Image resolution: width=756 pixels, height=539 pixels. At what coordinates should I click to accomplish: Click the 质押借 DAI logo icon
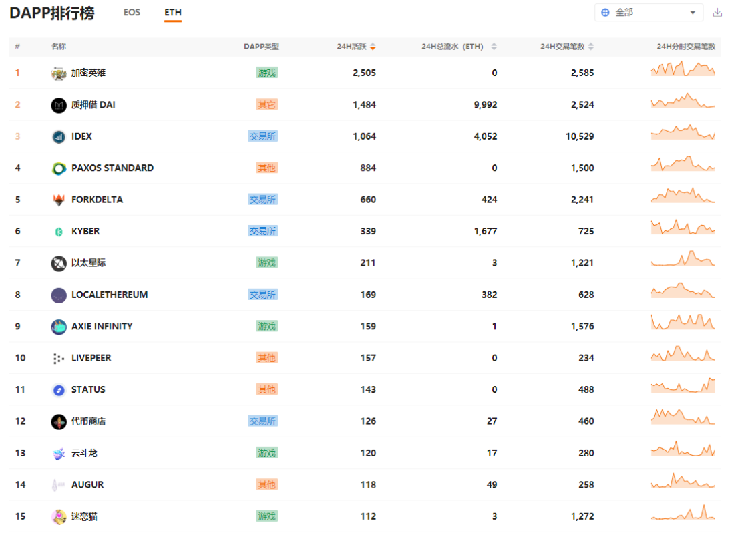pos(59,105)
